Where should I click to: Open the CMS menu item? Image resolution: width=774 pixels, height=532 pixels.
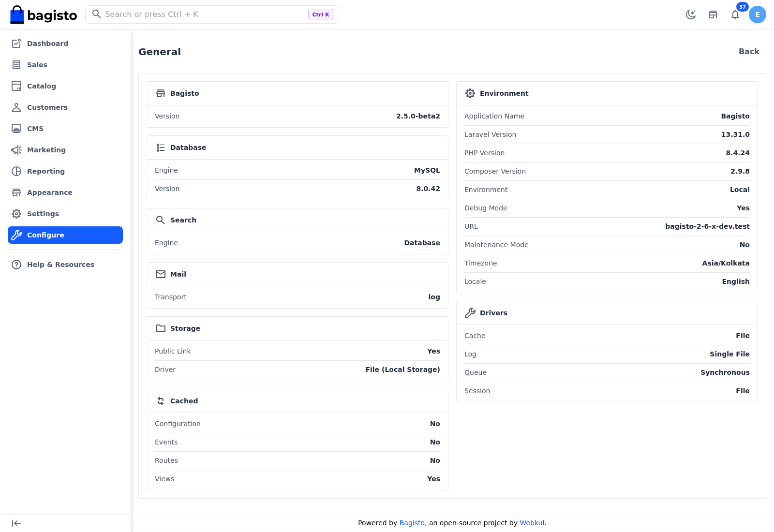[65, 129]
